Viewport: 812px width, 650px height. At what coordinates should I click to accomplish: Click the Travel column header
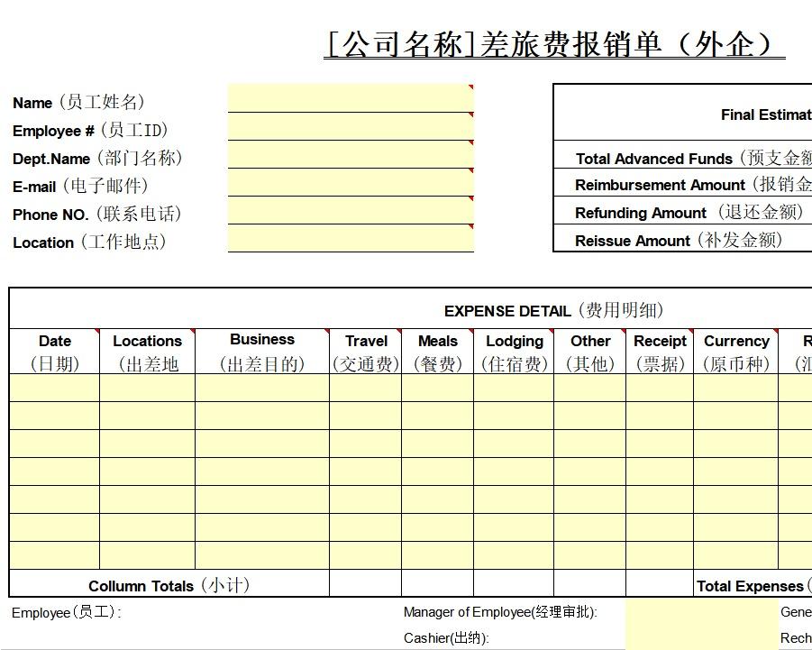click(365, 352)
